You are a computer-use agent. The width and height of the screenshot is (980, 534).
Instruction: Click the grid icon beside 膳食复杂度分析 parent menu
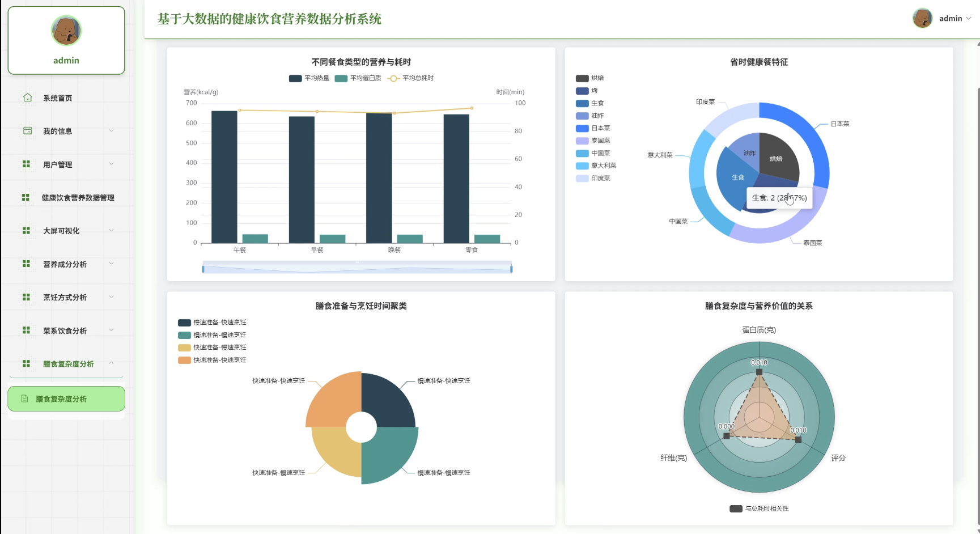click(x=26, y=363)
